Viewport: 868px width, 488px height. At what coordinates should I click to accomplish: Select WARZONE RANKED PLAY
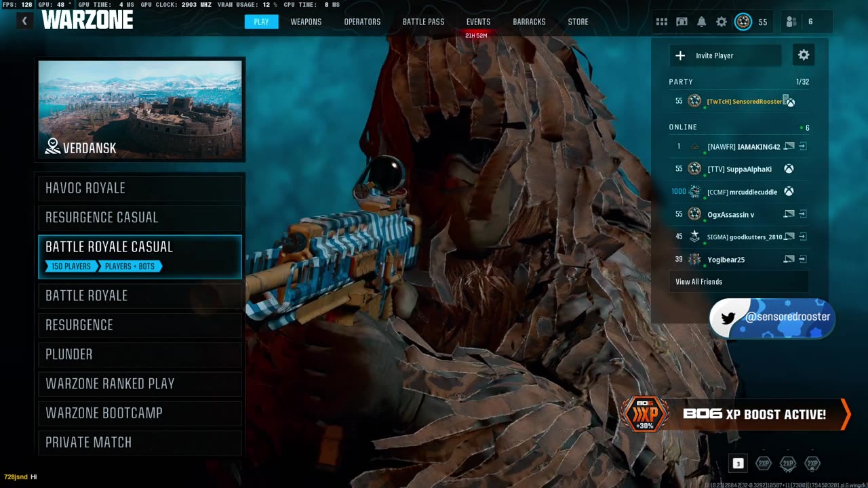pos(140,384)
